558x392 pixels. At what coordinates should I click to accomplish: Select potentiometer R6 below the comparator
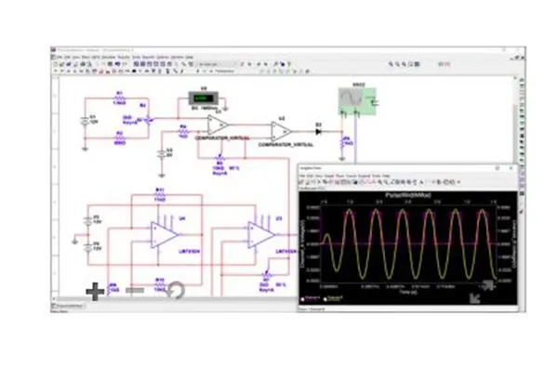click(x=219, y=157)
